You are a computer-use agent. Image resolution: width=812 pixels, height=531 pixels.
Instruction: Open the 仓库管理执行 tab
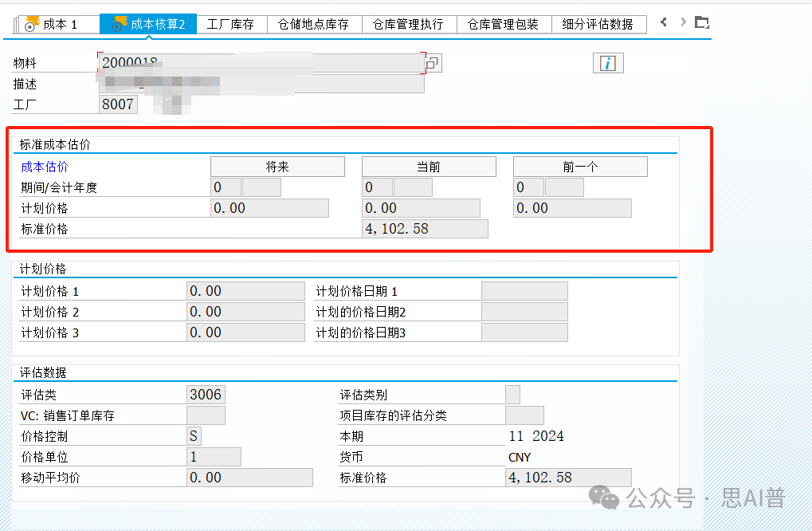pyautogui.click(x=408, y=24)
